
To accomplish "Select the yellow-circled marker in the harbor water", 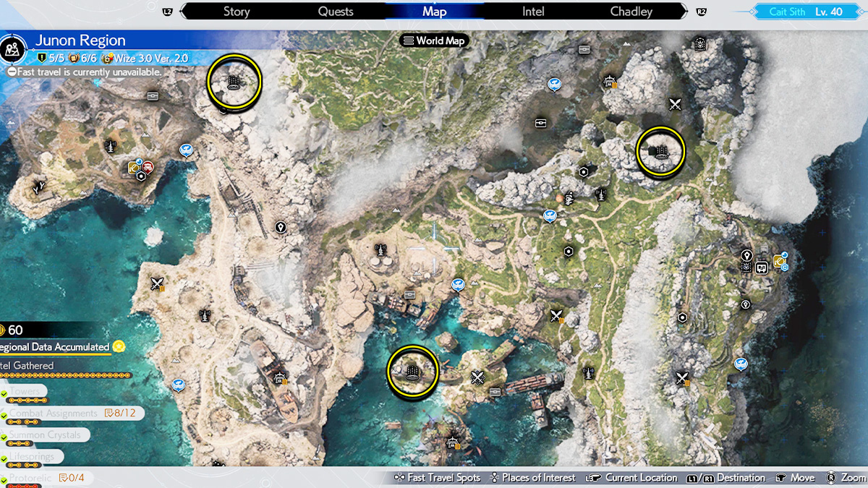I will point(413,372).
